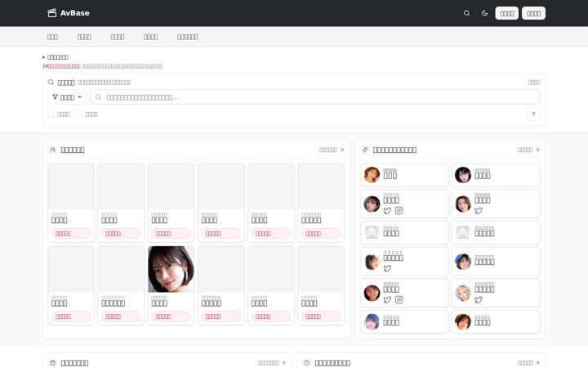
Task: Open the funnel filter dropdown
Action: click(x=67, y=97)
